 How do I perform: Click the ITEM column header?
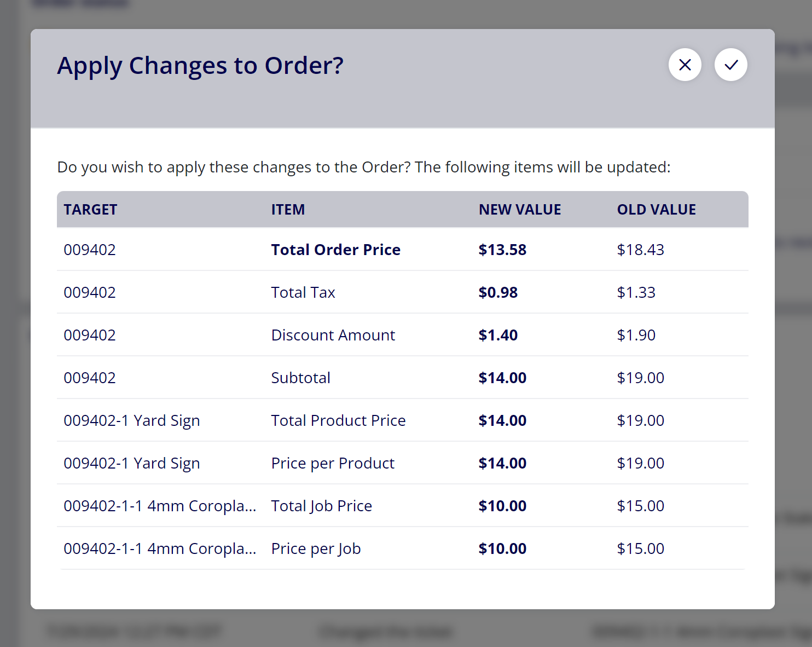point(288,210)
